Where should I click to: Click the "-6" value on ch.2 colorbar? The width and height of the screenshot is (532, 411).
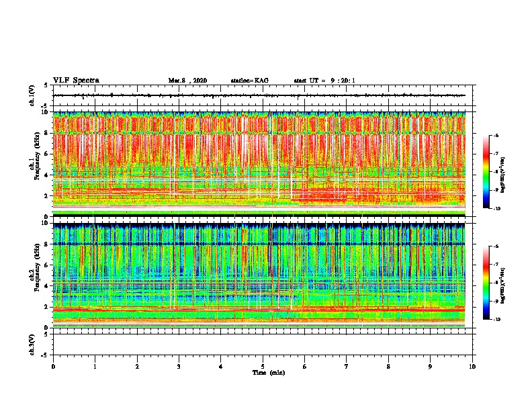(496, 246)
